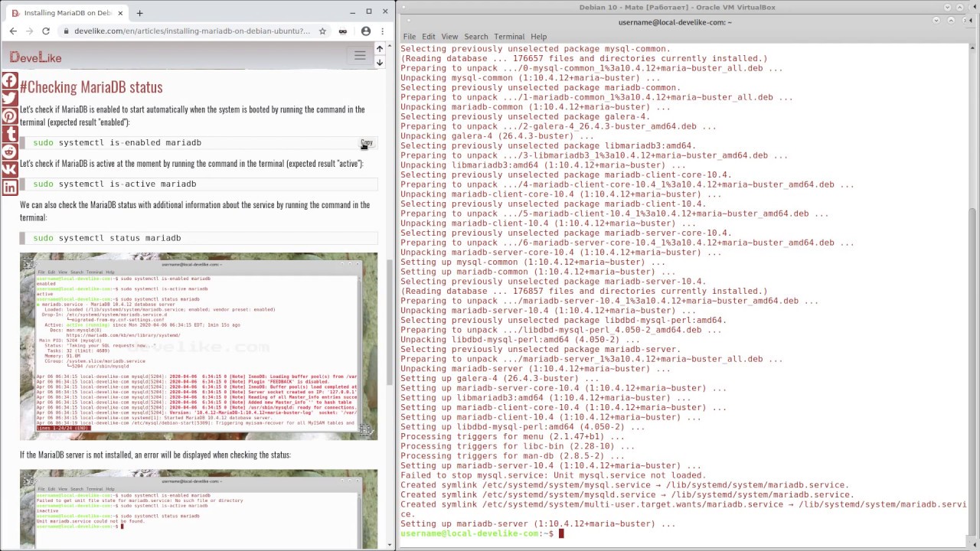Go forward in the Chrome browser
The width and height of the screenshot is (980, 551).
tap(29, 31)
